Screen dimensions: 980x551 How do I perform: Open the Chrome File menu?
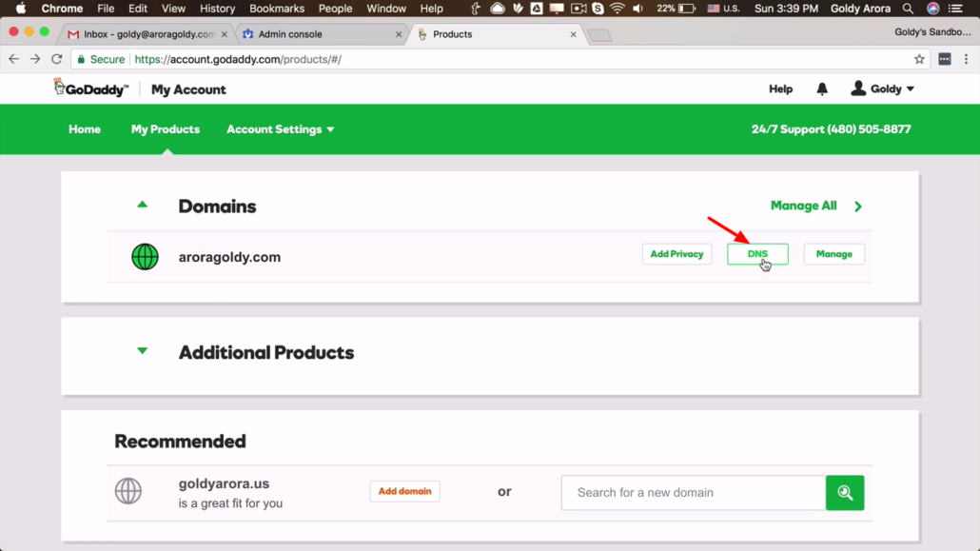106,9
